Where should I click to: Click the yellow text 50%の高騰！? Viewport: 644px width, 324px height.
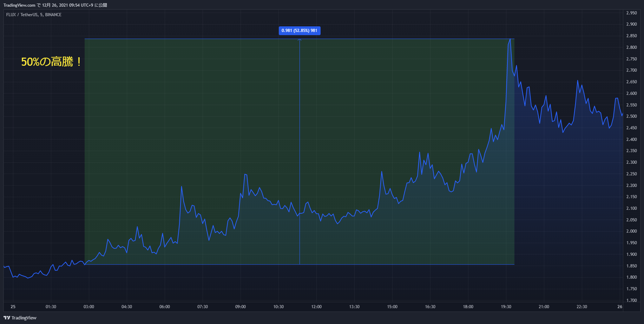[x=51, y=62]
